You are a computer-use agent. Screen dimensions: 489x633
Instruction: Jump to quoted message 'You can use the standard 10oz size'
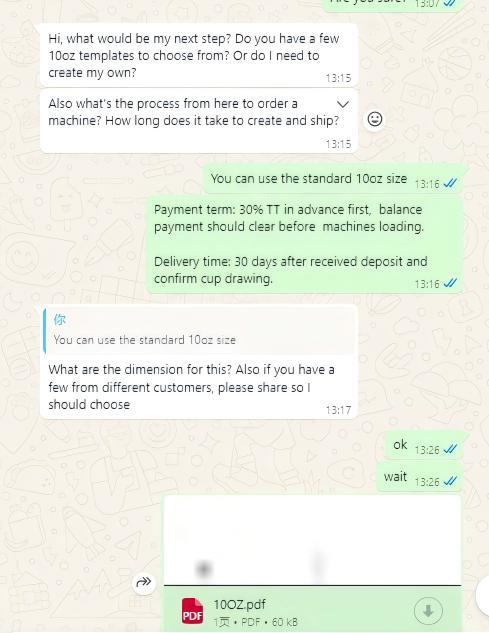(x=200, y=331)
